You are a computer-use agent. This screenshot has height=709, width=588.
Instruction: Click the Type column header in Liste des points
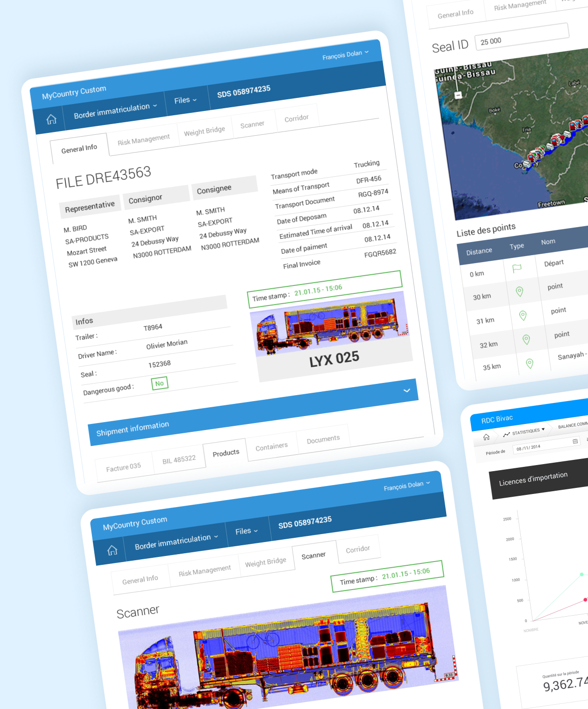517,246
